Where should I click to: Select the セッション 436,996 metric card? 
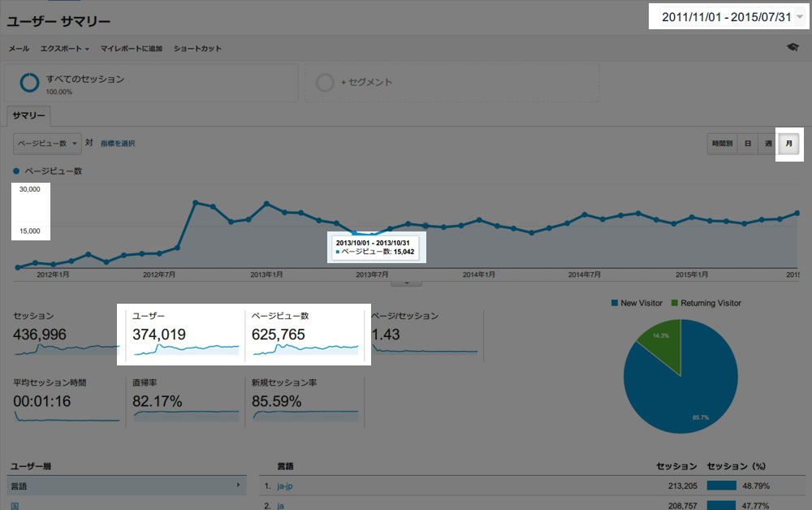[x=67, y=335]
